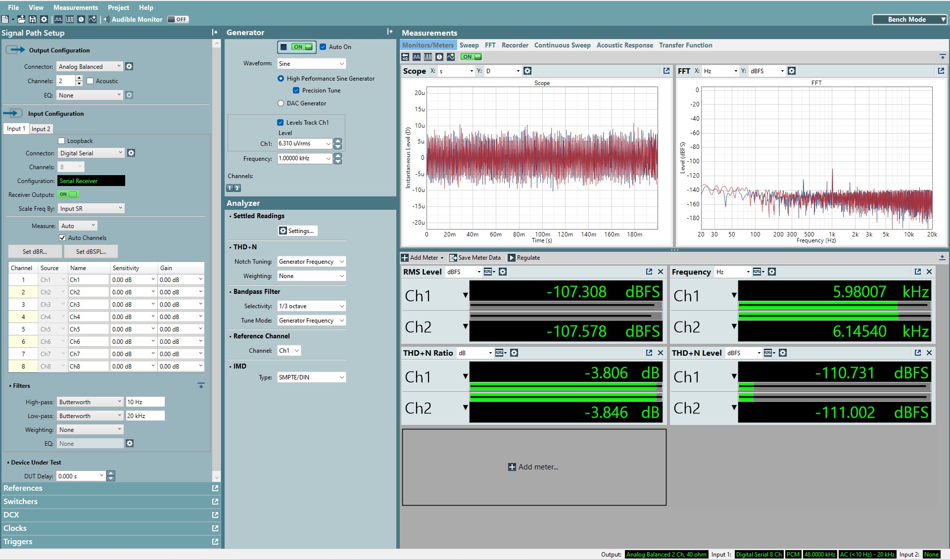The image size is (950, 560).
Task: Uncheck Auto On checkbox in Generator
Action: [323, 47]
